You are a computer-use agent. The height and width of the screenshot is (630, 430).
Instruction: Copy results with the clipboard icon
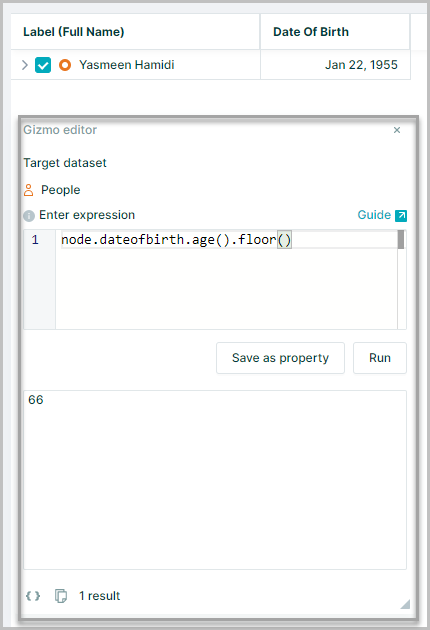click(x=61, y=595)
